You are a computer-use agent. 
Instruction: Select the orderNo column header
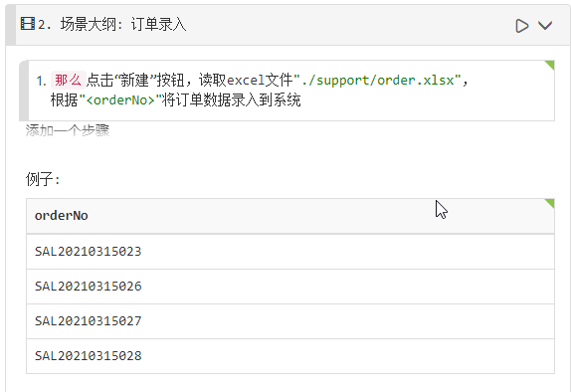pyautogui.click(x=62, y=216)
